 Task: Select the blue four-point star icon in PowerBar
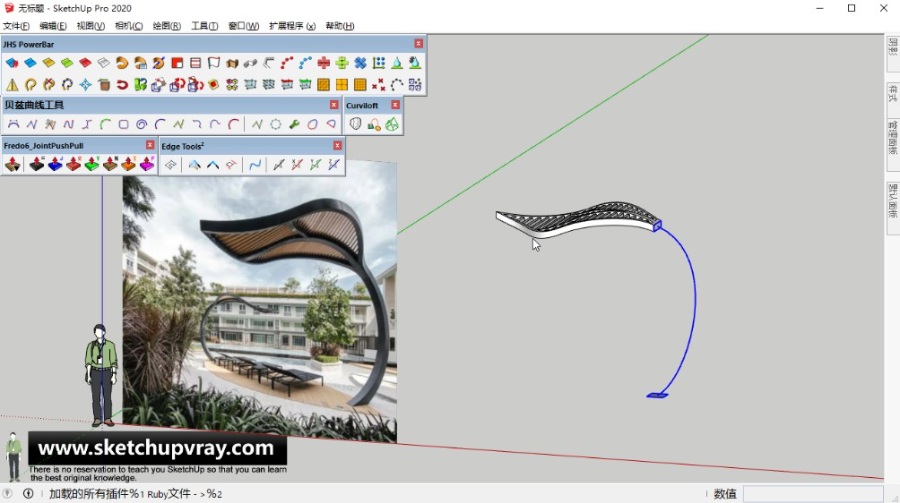(86, 85)
